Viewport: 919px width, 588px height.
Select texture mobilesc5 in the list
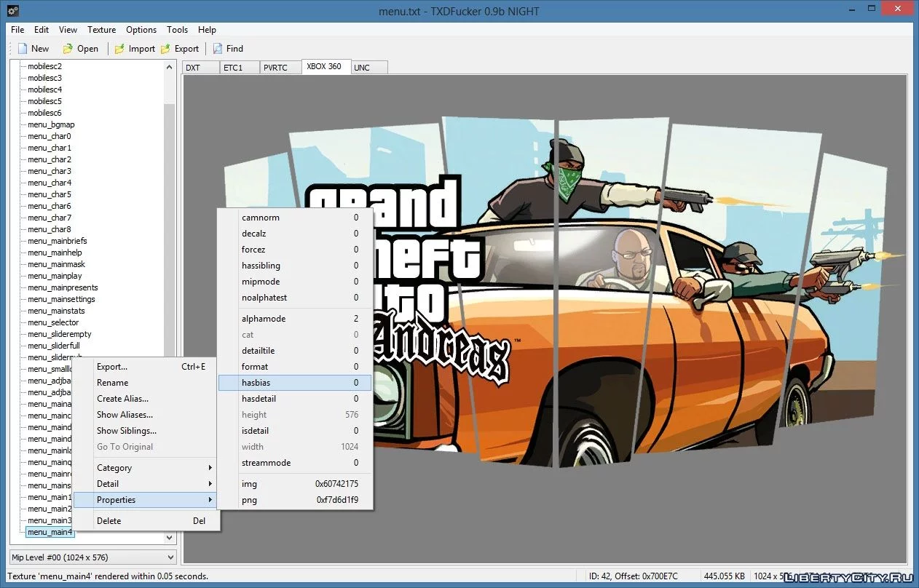click(44, 101)
